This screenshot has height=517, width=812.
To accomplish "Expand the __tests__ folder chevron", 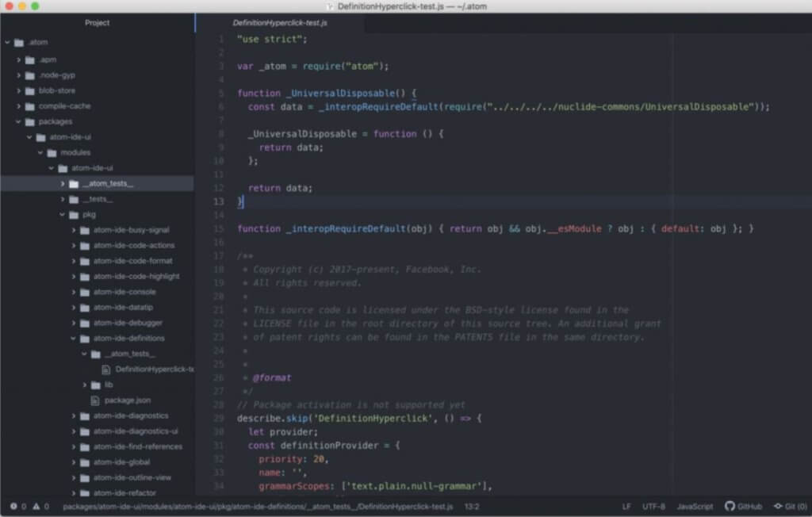I will click(x=63, y=199).
